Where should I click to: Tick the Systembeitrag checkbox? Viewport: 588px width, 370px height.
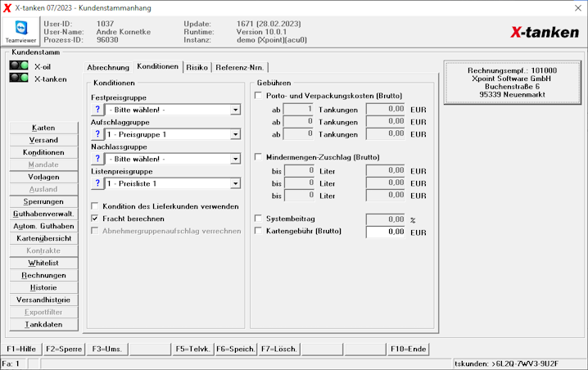pos(258,219)
